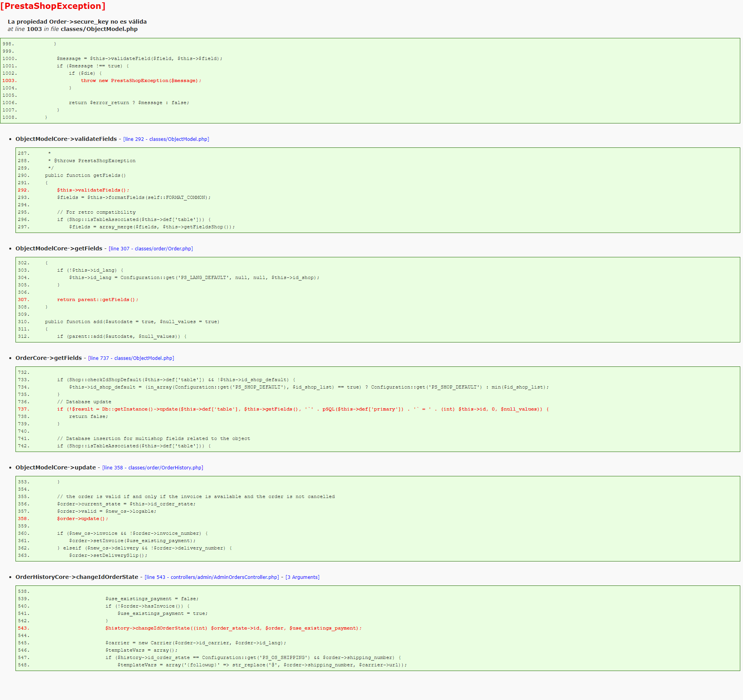Open the line 292 classes/ObjectModel.php link
This screenshot has width=743, height=700.
coord(166,139)
